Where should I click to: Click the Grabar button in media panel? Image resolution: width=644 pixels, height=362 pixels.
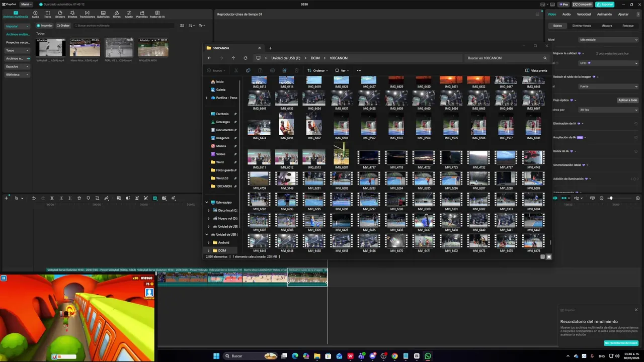point(63,25)
